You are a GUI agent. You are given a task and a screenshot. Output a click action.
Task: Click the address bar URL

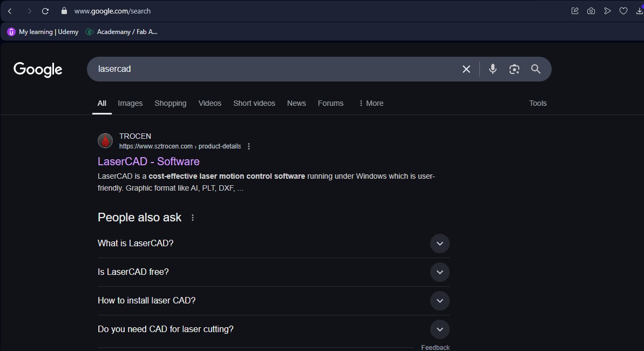click(x=112, y=11)
